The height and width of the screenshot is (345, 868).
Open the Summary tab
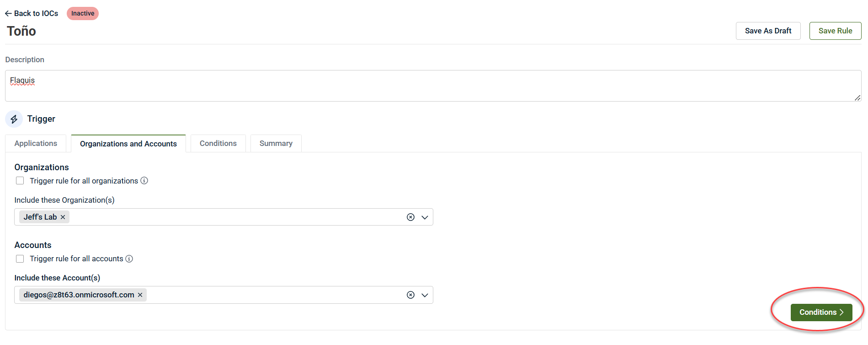[x=276, y=143]
